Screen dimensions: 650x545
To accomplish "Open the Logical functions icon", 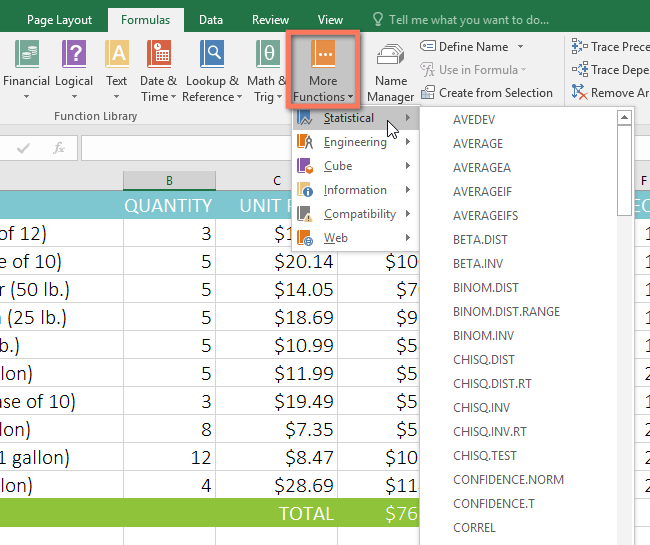I will 74,69.
